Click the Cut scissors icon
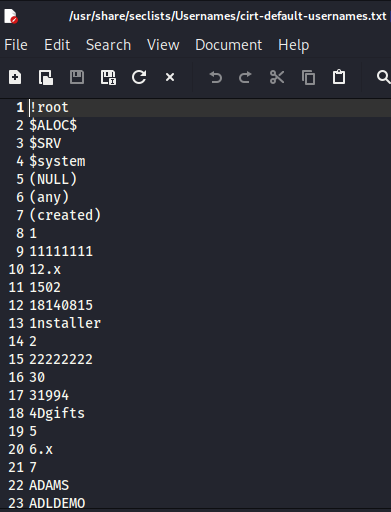Screen dimensions: 391x512 click(x=277, y=77)
